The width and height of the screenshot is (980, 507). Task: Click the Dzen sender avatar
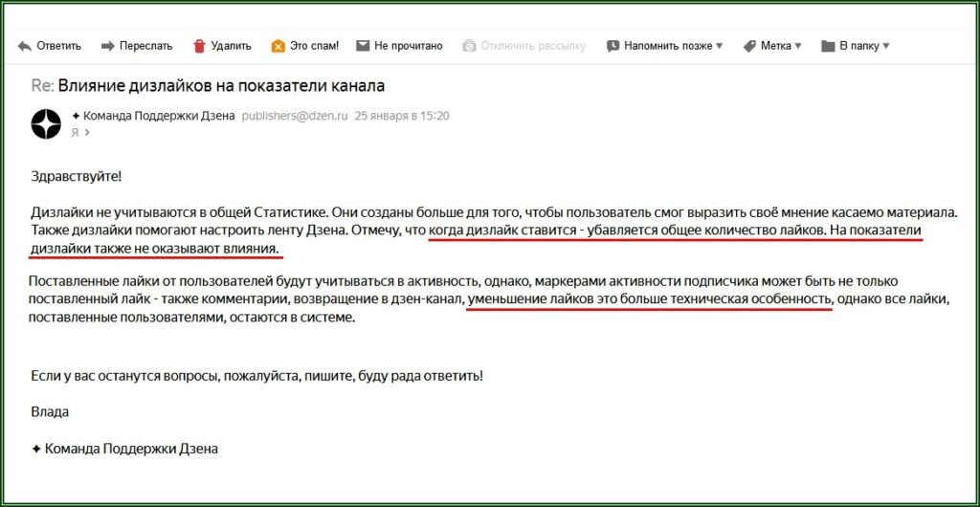[x=46, y=123]
